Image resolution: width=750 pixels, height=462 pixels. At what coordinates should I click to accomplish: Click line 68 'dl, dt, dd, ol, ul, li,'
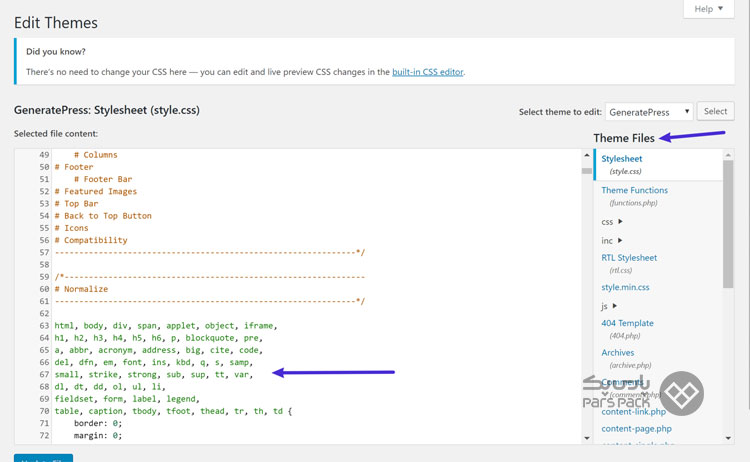pos(110,387)
